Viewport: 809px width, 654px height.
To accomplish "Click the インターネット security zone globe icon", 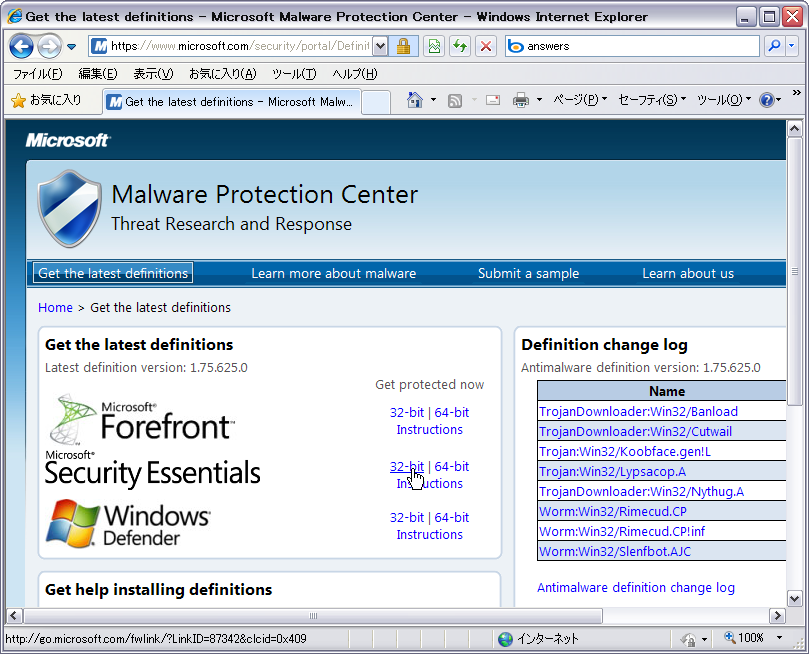I will [x=505, y=639].
